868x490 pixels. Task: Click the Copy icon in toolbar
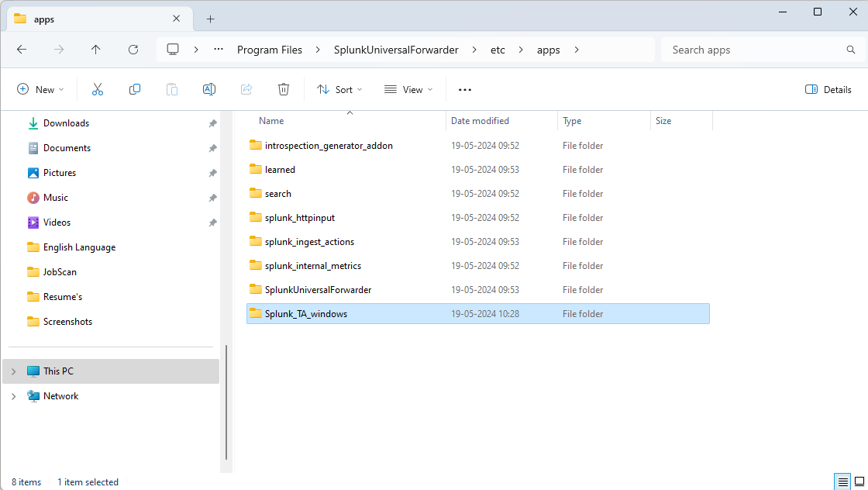pyautogui.click(x=135, y=89)
